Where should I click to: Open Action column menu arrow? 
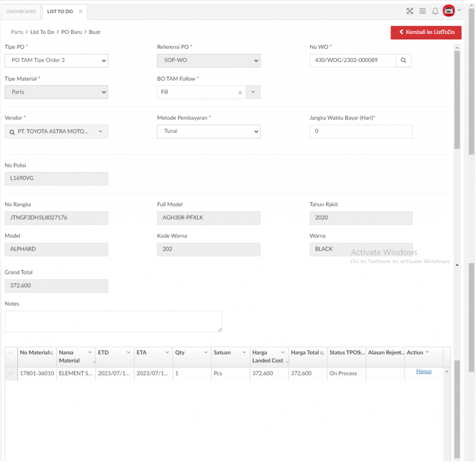(427, 352)
